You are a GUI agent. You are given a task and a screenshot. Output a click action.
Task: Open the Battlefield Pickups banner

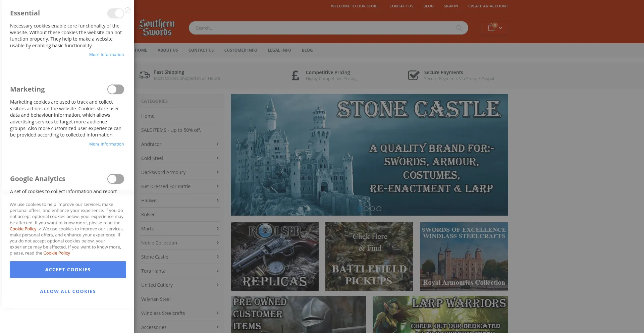pyautogui.click(x=369, y=257)
